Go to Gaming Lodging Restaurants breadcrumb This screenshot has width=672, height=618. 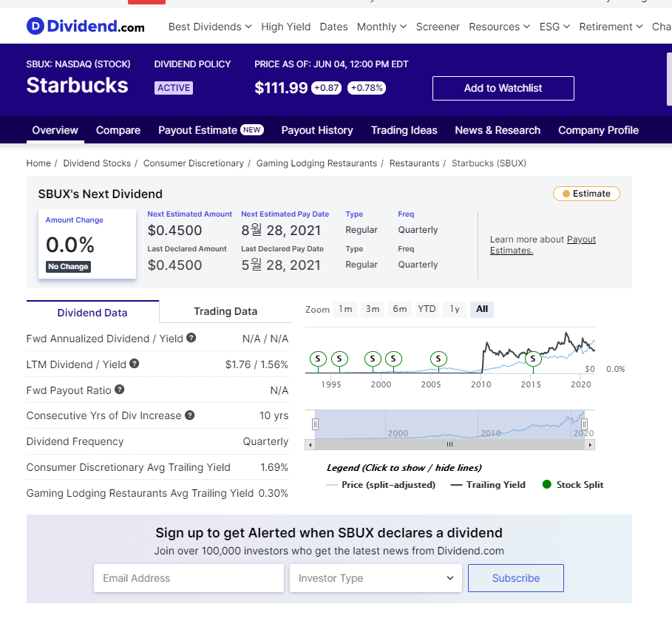coord(316,163)
